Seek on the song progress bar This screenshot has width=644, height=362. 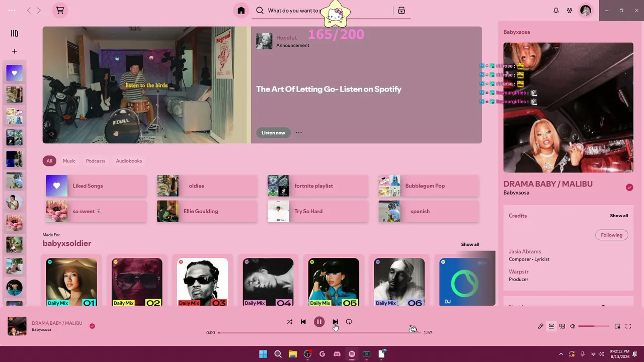coord(319,332)
